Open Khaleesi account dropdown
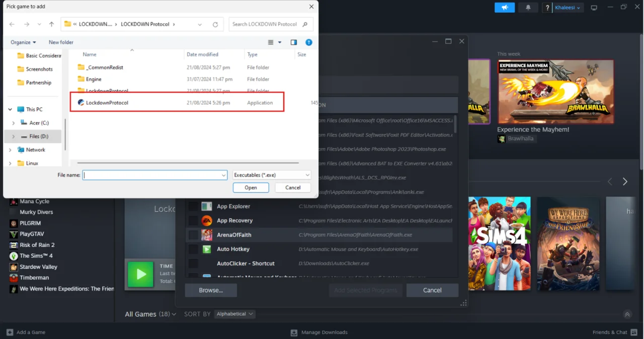 tap(569, 8)
